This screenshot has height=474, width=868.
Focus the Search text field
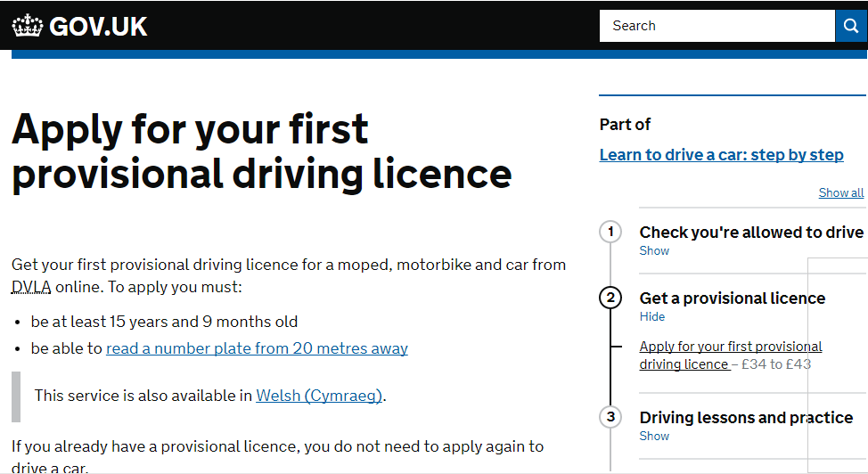pos(717,26)
